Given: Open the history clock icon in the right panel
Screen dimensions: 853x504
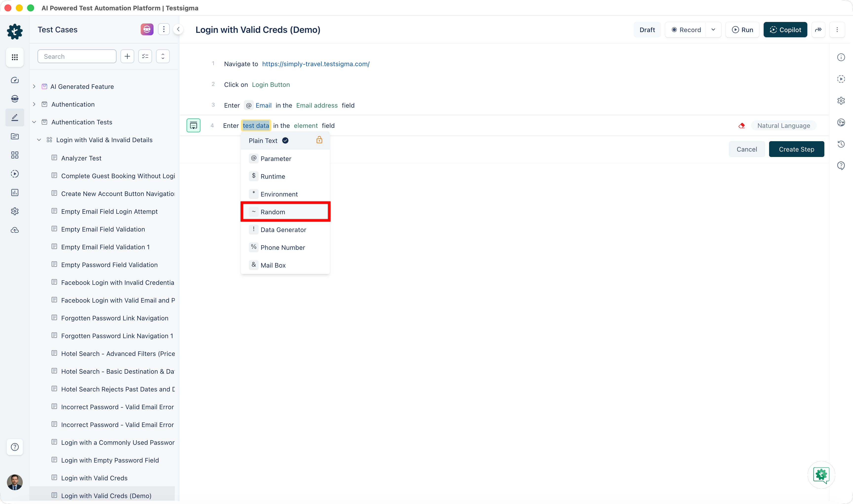Looking at the screenshot, I should [x=841, y=144].
